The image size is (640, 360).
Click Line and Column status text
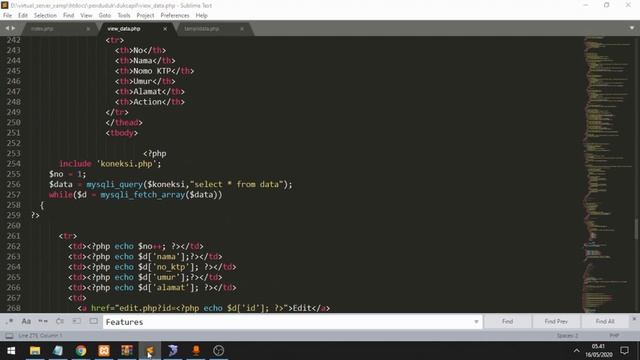[x=40, y=336]
